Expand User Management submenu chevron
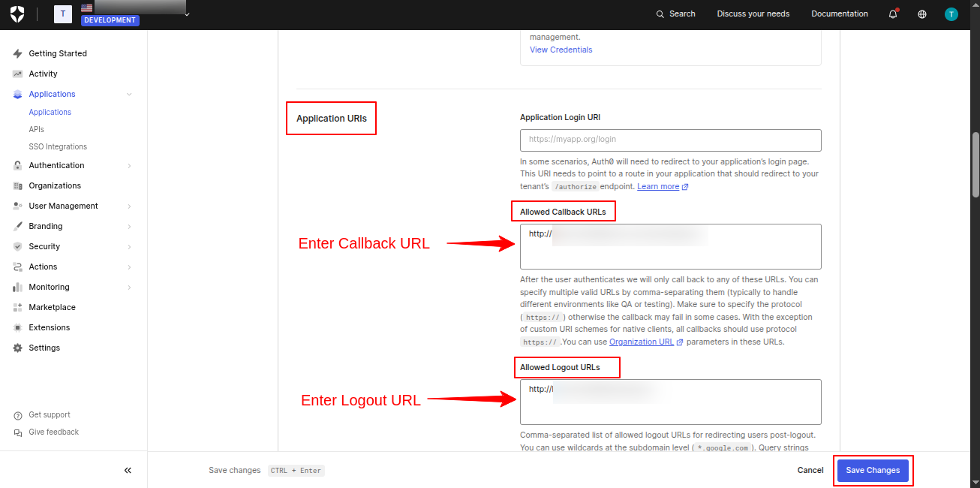The image size is (980, 488). click(x=129, y=206)
